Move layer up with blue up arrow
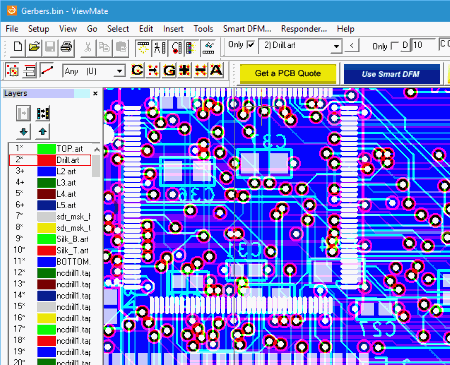450x365 pixels. [x=42, y=132]
